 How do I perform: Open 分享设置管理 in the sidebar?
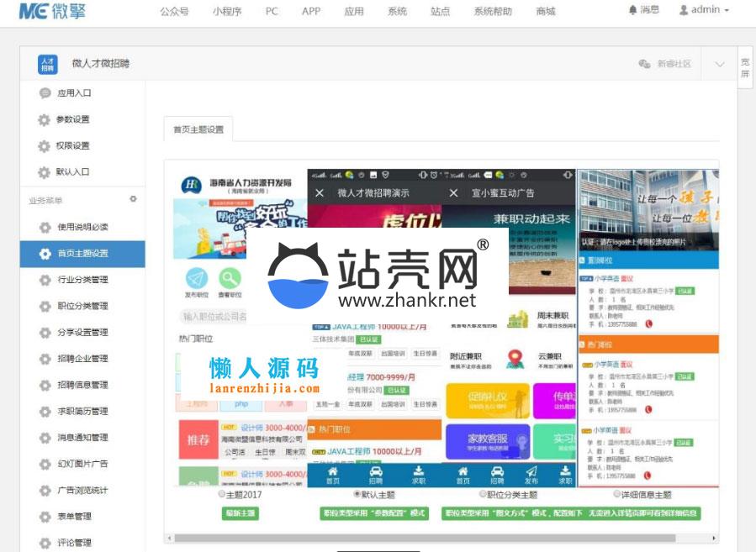82,333
